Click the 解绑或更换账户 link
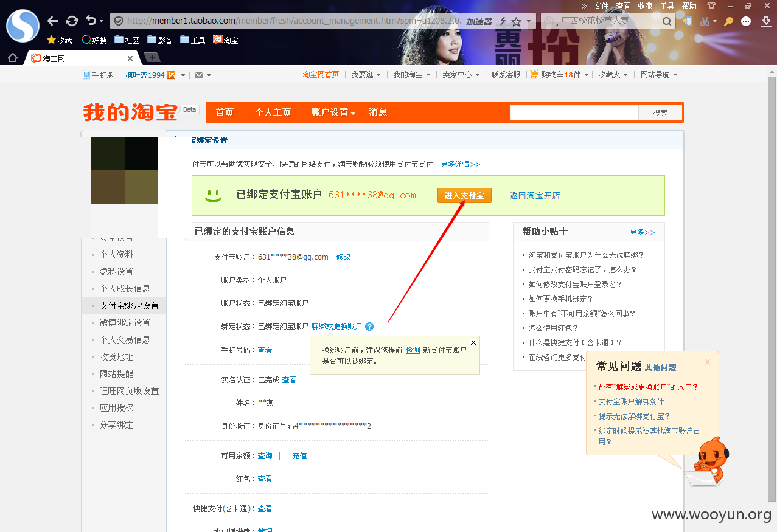 point(336,326)
